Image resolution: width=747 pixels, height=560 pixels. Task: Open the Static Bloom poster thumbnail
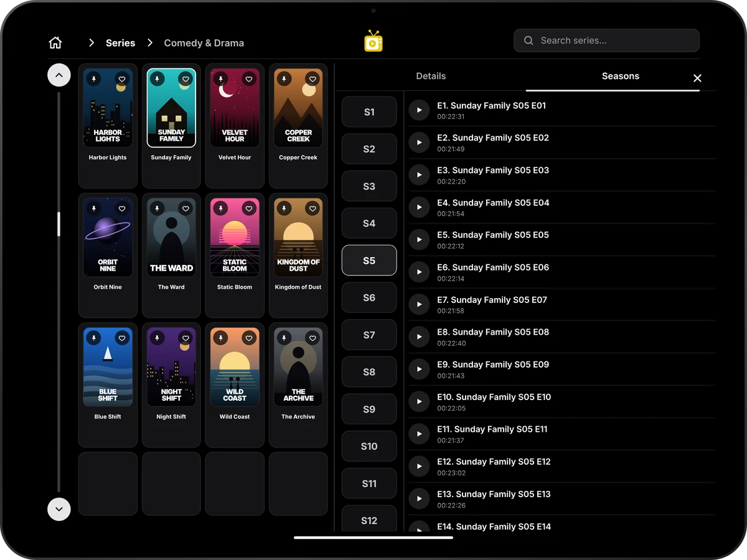(235, 237)
